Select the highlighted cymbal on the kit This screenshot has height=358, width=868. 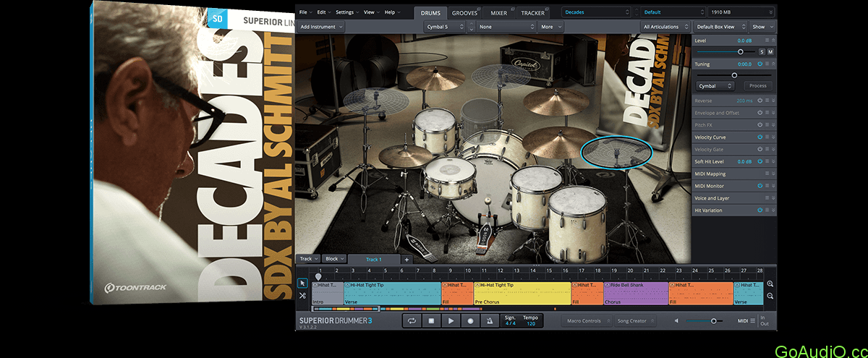click(x=616, y=152)
